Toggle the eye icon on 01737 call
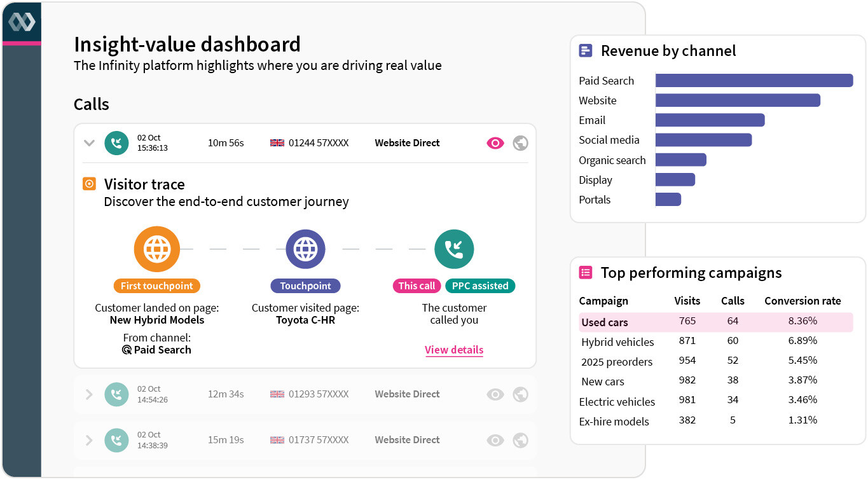 click(495, 440)
